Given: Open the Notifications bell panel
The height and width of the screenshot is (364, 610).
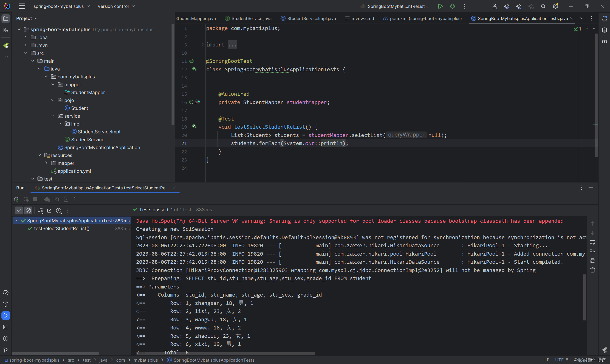Looking at the screenshot, I should click(x=604, y=18).
